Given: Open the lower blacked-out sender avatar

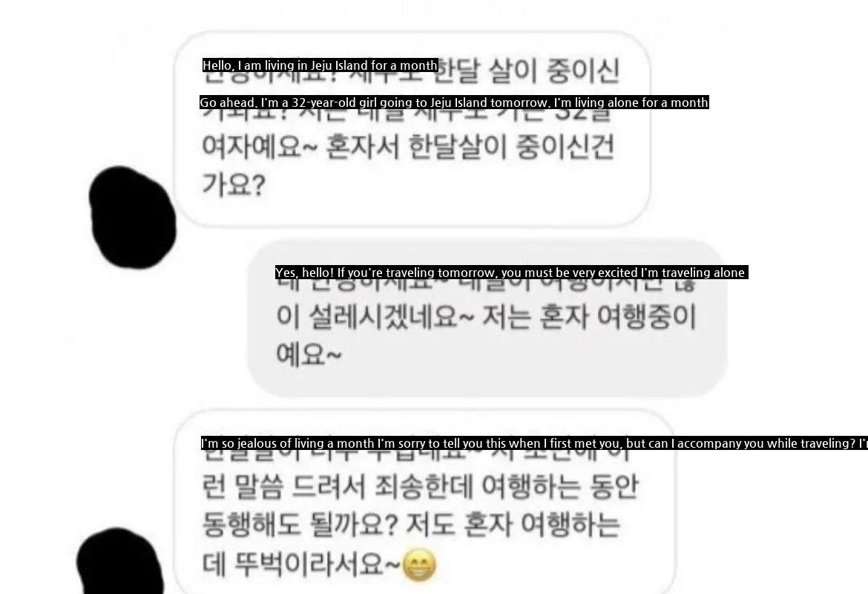Looking at the screenshot, I should (x=120, y=561).
